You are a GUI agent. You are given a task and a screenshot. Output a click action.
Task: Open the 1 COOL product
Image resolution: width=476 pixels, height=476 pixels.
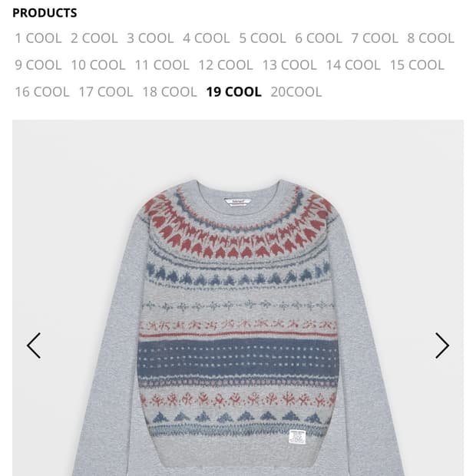[38, 38]
